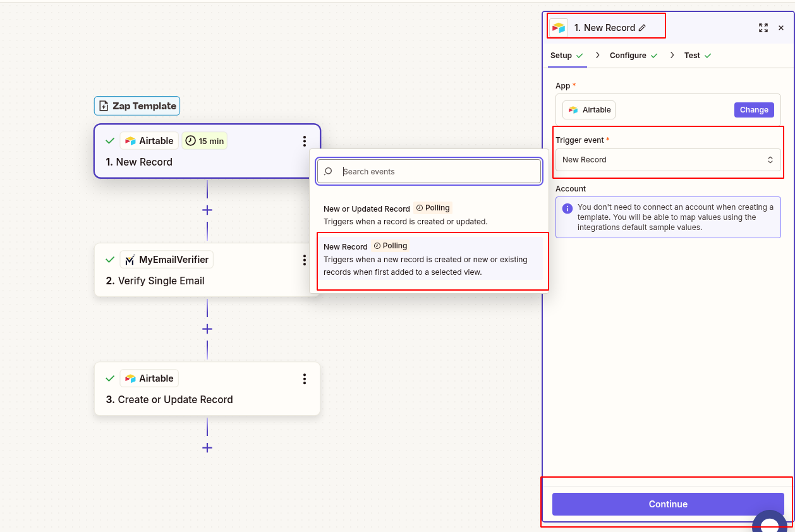
Task: Open the Trigger event dropdown
Action: coord(667,160)
